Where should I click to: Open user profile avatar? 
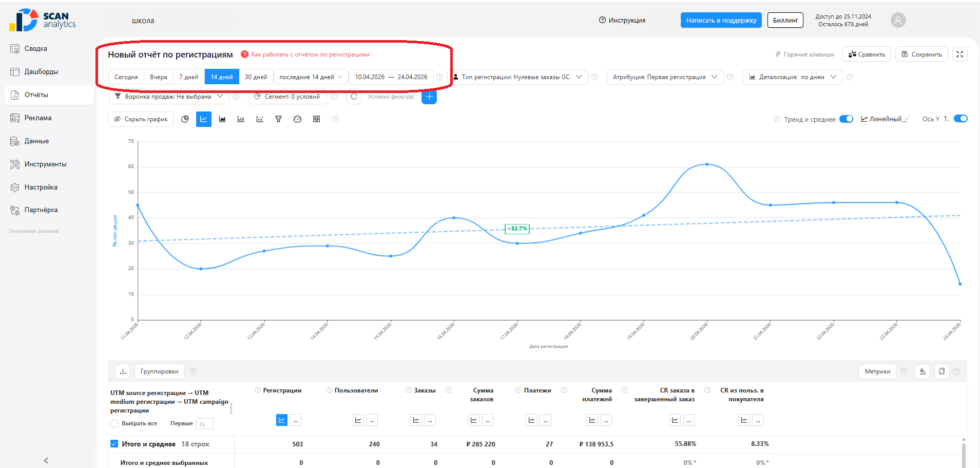(x=898, y=20)
